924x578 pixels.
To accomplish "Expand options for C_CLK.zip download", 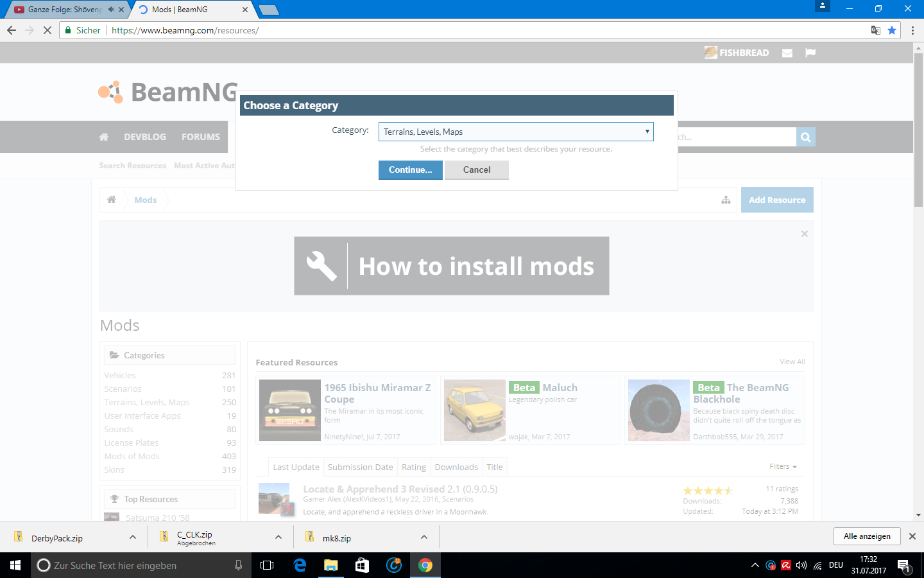I will click(x=278, y=537).
